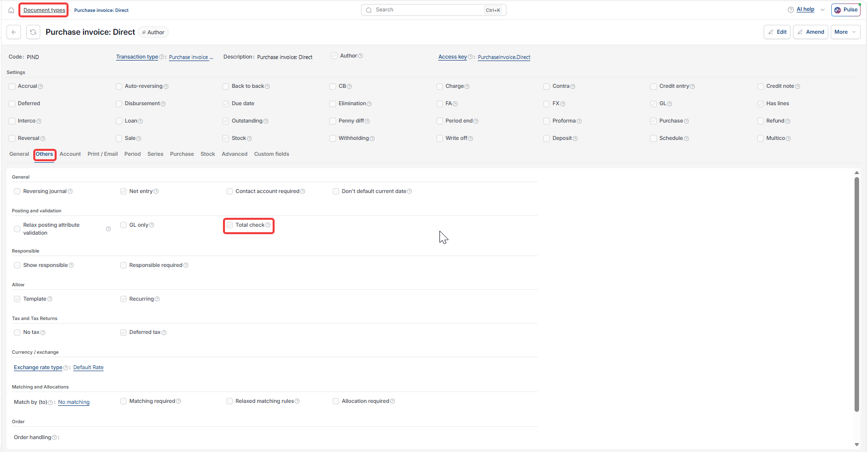The width and height of the screenshot is (868, 452).
Task: Click the Total check help icon
Action: click(x=268, y=225)
